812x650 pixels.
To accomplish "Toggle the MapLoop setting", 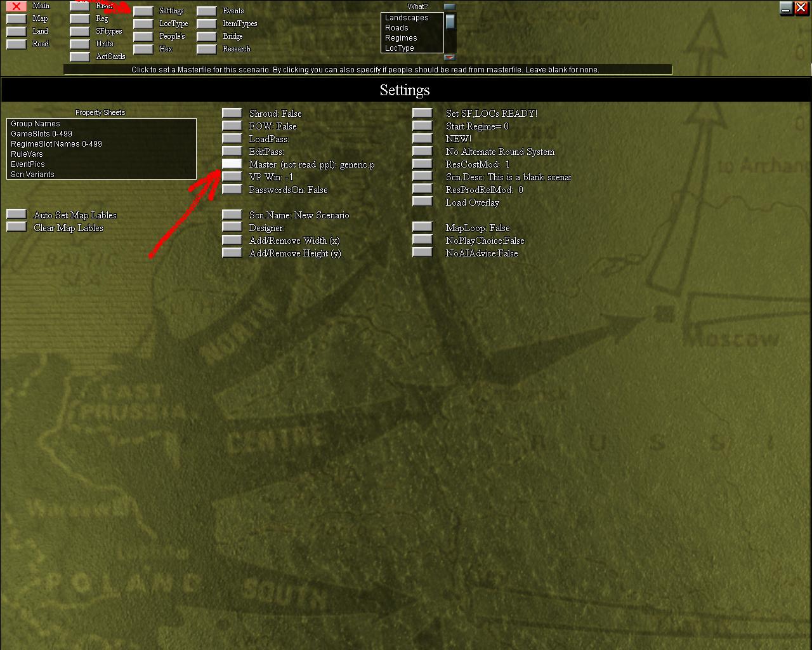I will (422, 227).
